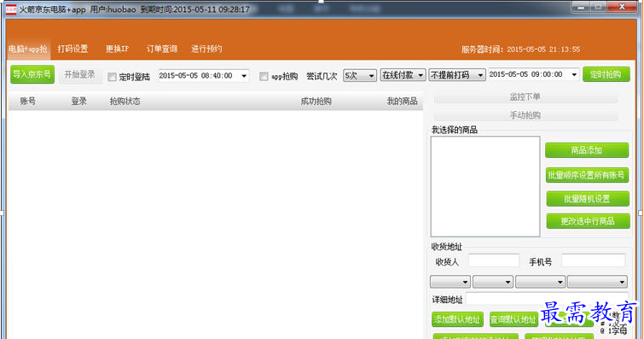
Task: Click the 账号 column header
Action: (x=28, y=102)
